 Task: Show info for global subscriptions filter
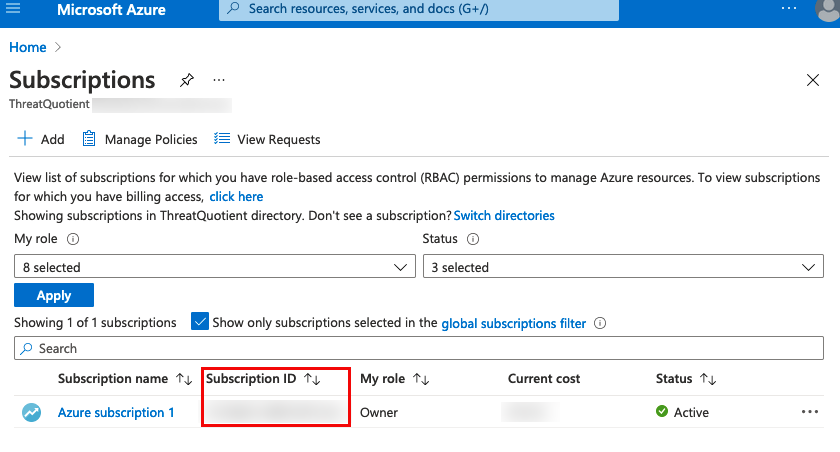pos(600,323)
